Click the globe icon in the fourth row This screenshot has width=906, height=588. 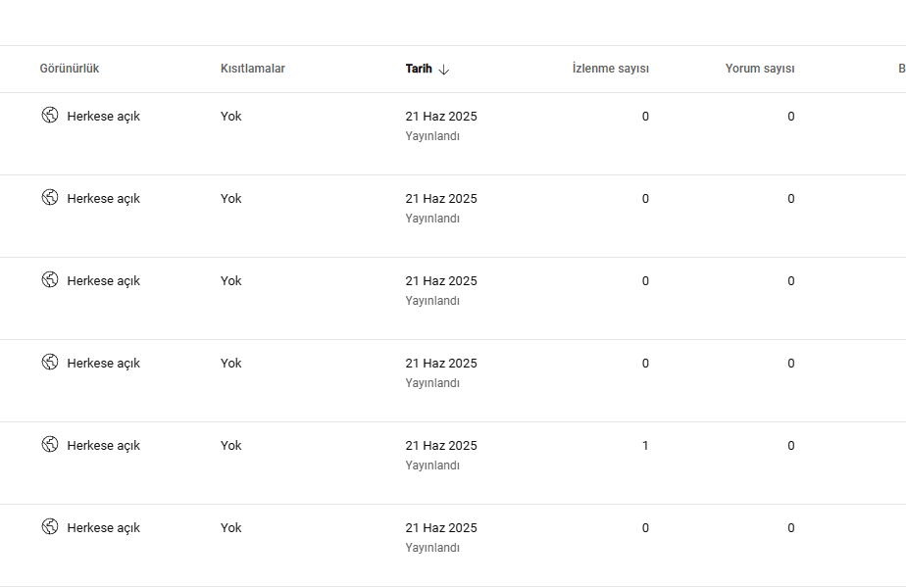point(50,363)
